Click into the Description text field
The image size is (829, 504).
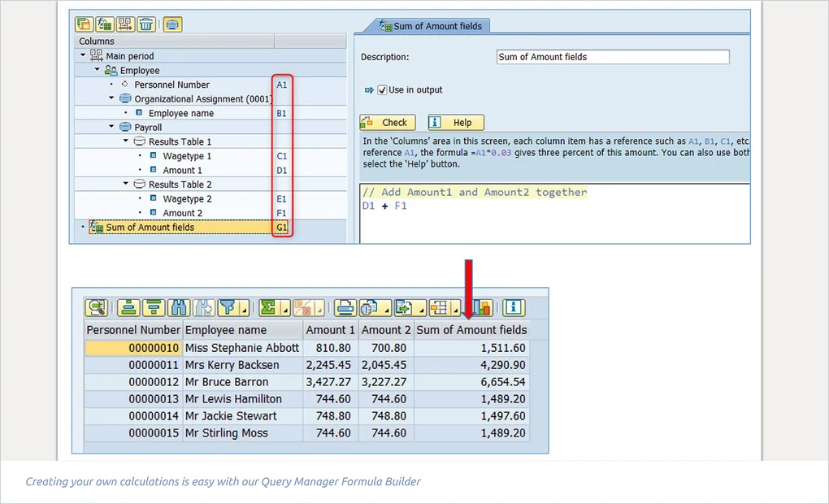click(612, 57)
